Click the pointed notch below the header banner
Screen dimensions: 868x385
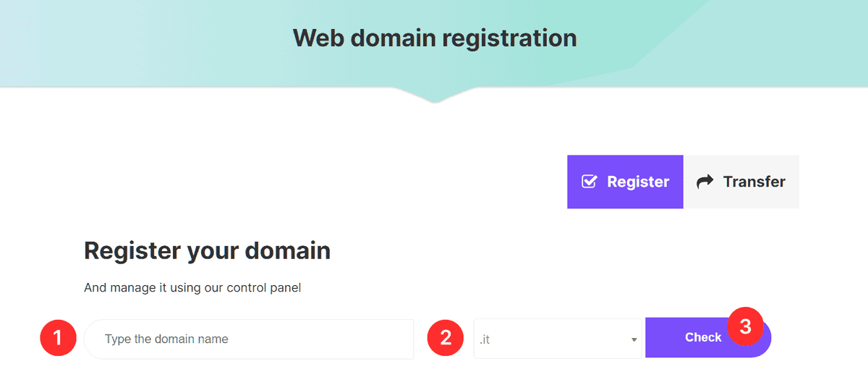coord(435,97)
